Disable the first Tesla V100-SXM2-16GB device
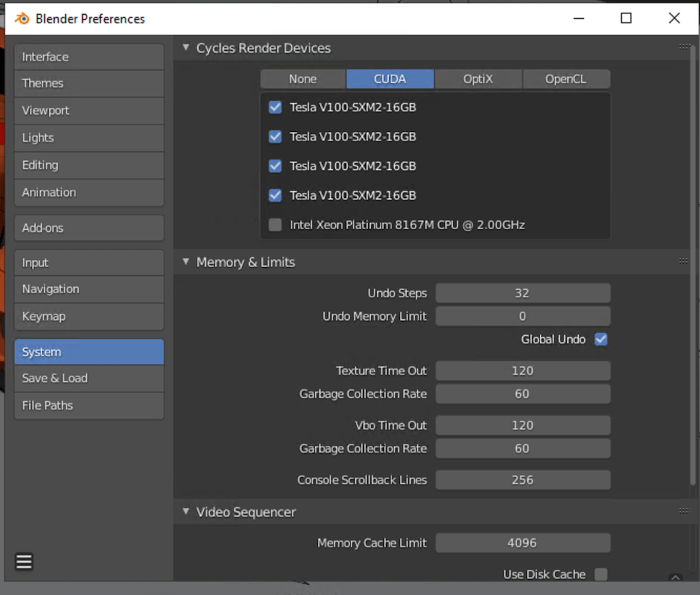Image resolution: width=700 pixels, height=595 pixels. (275, 107)
